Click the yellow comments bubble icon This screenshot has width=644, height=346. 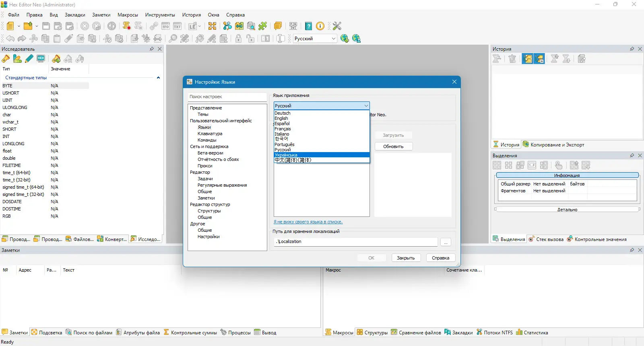pos(278,26)
